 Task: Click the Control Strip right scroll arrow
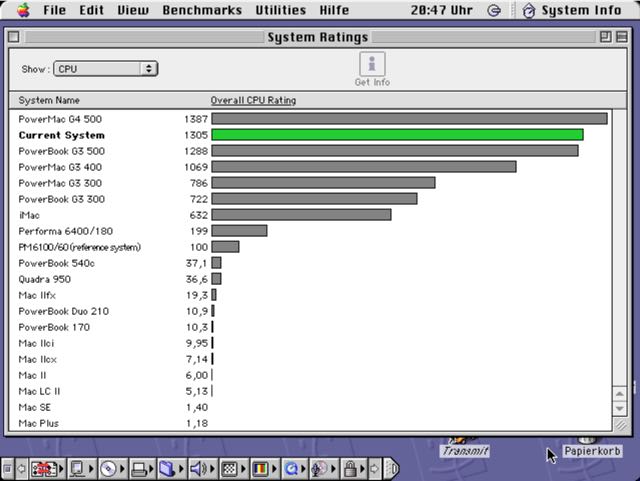374,469
